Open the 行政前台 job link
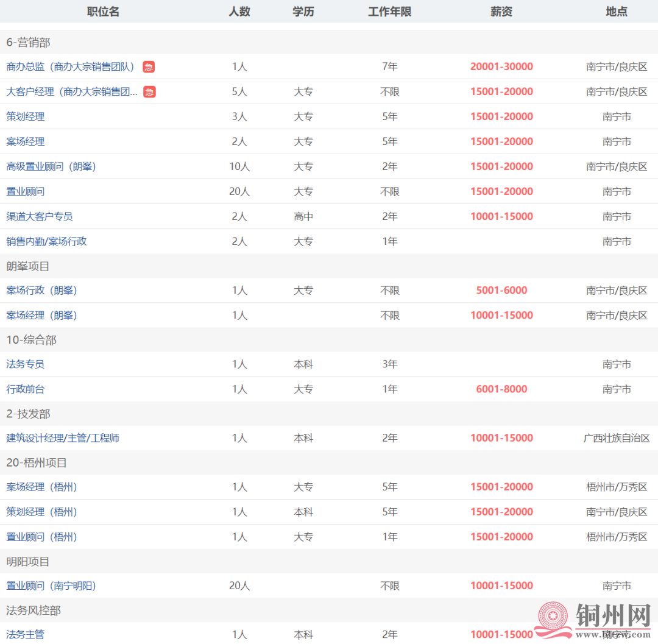 coord(26,389)
